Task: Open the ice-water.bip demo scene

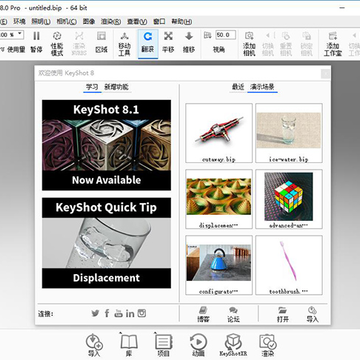Action: 289,133
